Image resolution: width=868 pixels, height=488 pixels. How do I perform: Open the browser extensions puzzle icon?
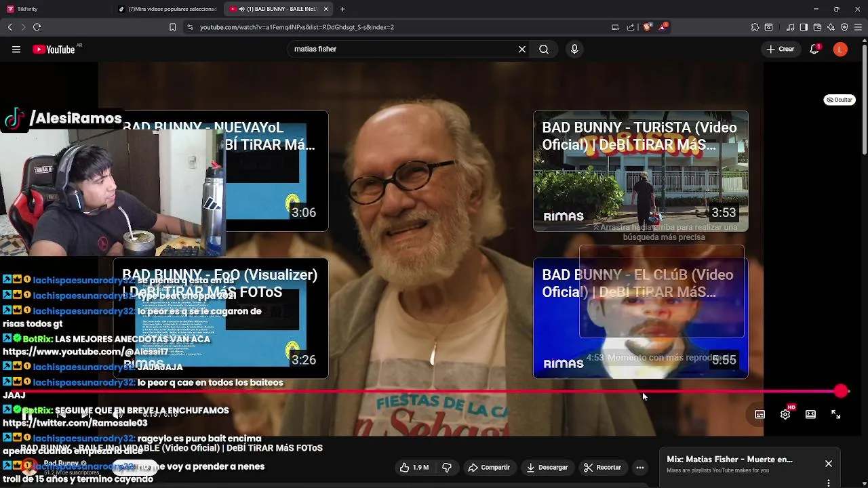755,27
